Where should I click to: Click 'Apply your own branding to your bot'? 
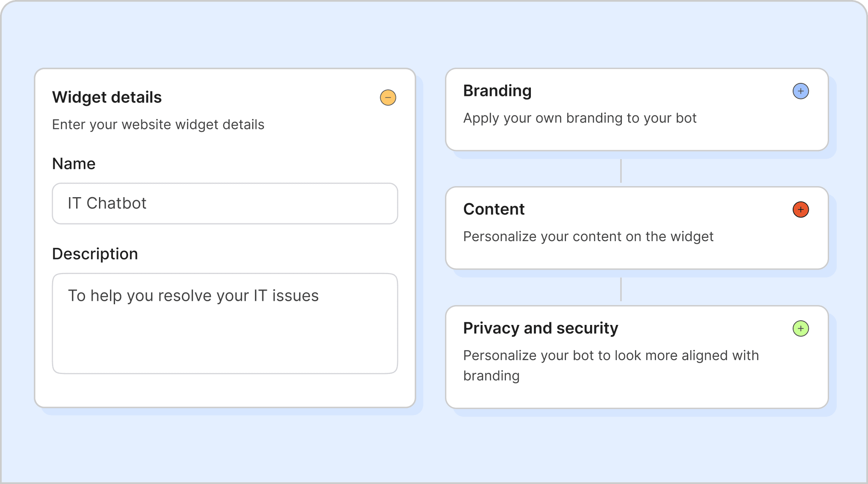[x=580, y=118]
